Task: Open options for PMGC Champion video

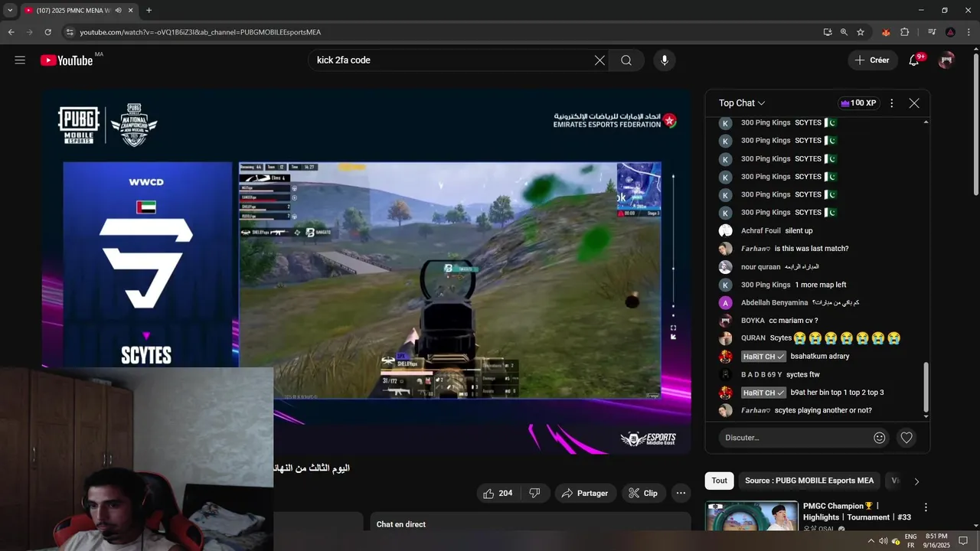Action: (x=926, y=507)
